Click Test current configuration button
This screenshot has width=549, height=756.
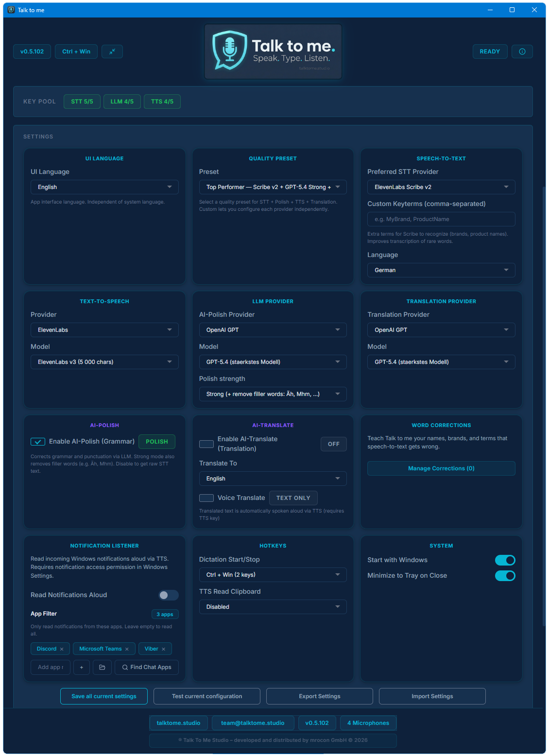pos(207,696)
